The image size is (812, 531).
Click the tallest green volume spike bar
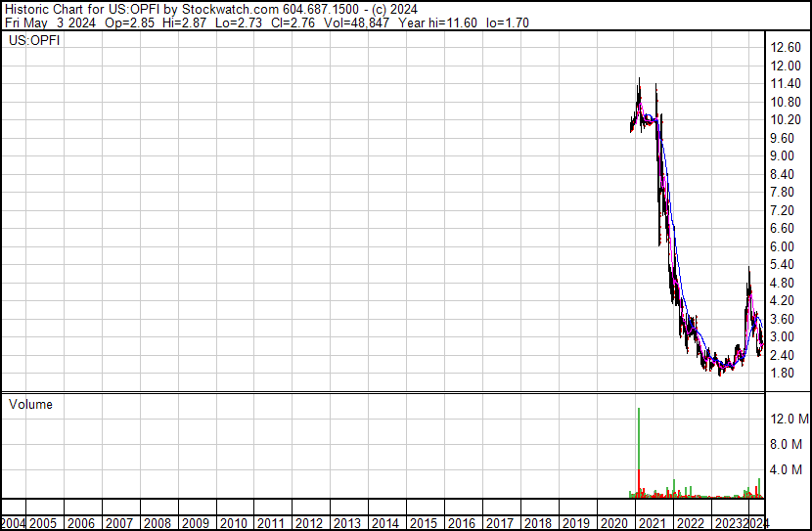pyautogui.click(x=639, y=450)
